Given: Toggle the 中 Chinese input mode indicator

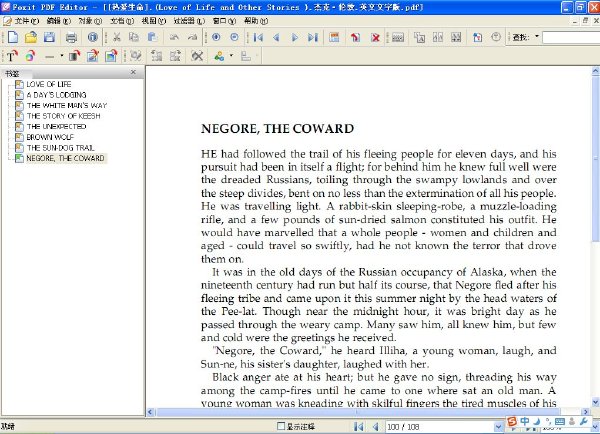Looking at the screenshot, I should point(525,421).
